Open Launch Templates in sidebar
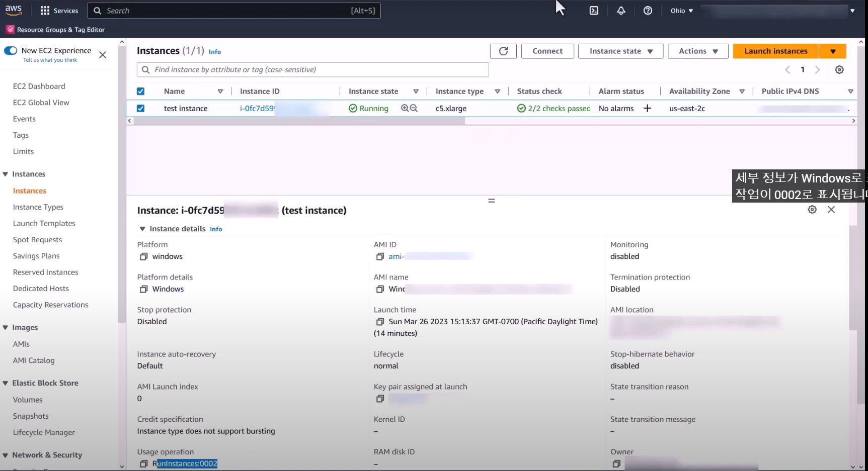Screen dimensions: 868x471 pyautogui.click(x=44, y=223)
